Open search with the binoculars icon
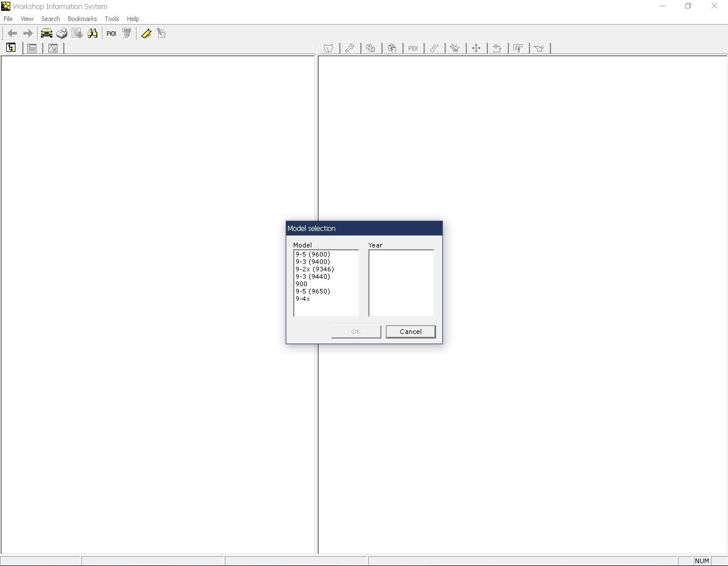 point(93,34)
